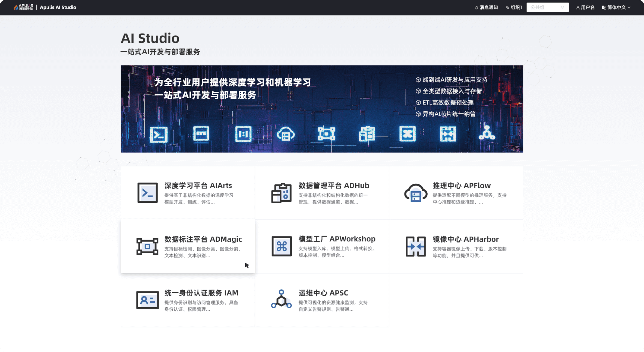Click the notification bell icon
Screen dimensions: 644x352
tap(476, 8)
